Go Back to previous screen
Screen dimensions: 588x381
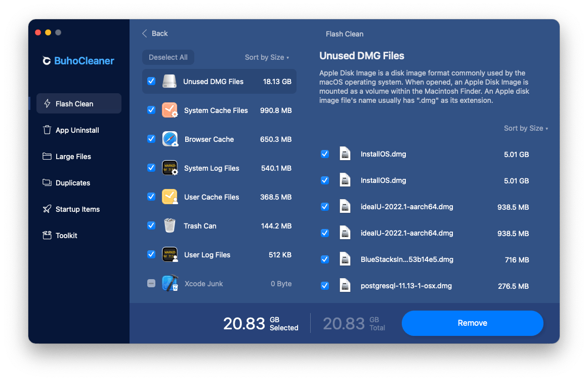155,33
